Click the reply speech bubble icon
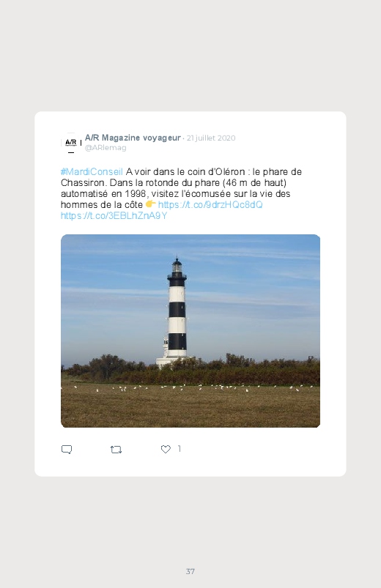Screen dimensions: 381x588 67,450
